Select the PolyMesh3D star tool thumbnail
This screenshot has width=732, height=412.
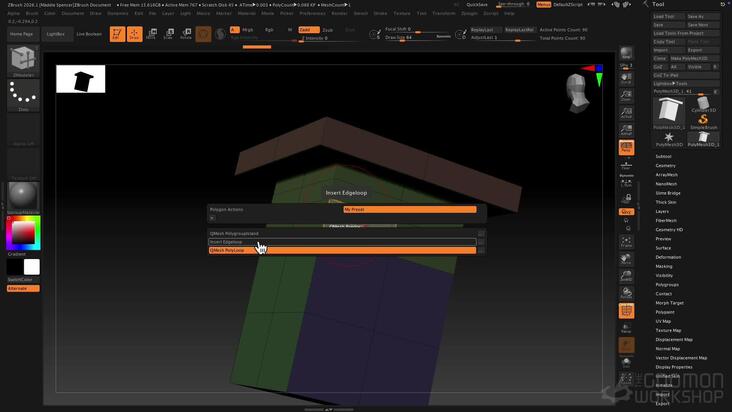point(669,139)
